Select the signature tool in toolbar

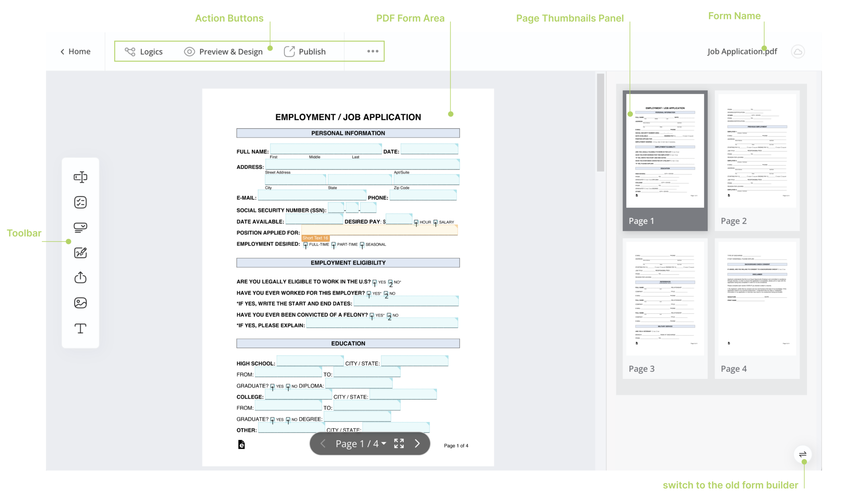click(80, 253)
